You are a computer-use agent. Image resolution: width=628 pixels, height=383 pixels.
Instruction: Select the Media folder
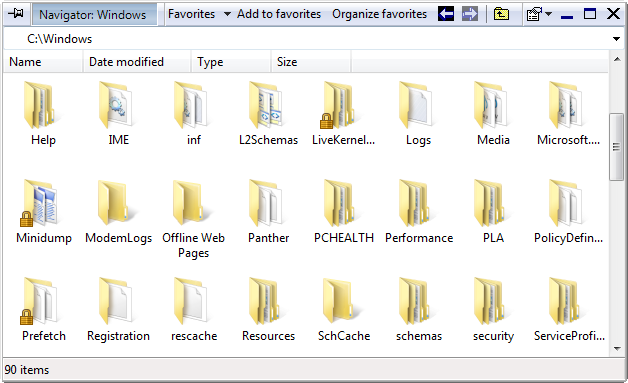tap(493, 114)
